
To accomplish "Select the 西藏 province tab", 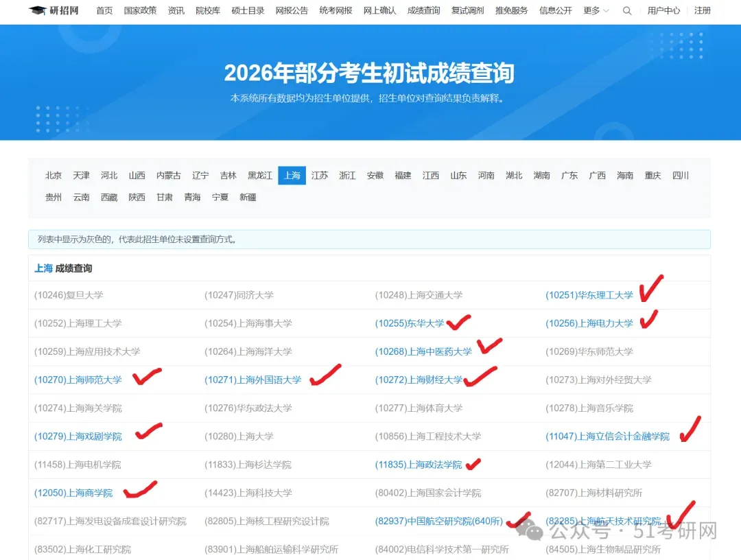I will 108,197.
